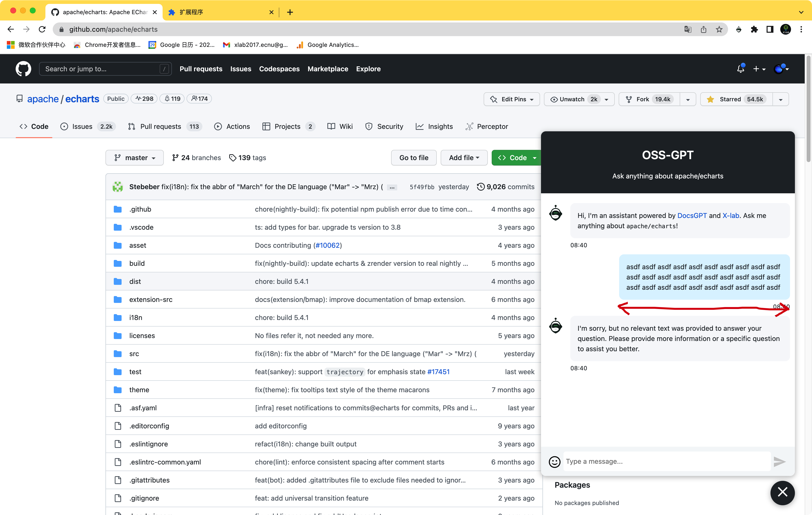Toggle the Unwatch button
This screenshot has height=515, width=812.
(x=572, y=99)
